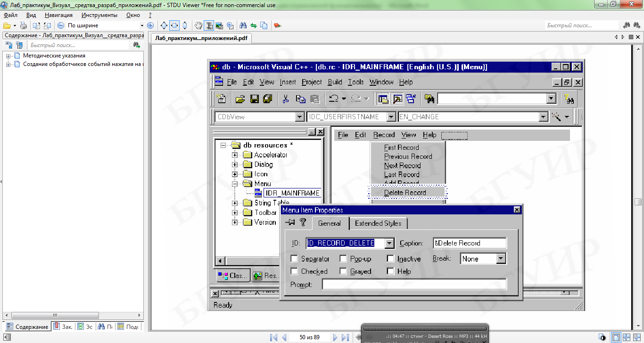644x343 pixels.
Task: Open the Окно menu
Action: tap(133, 15)
